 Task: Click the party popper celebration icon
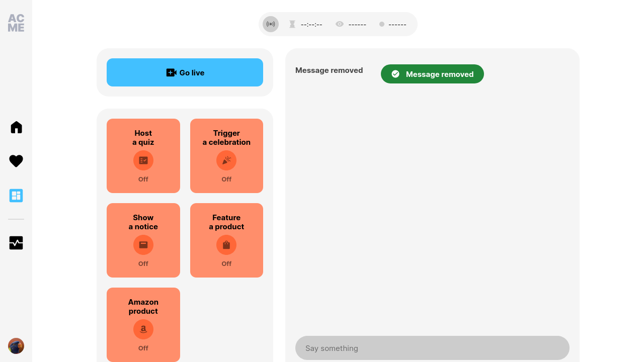tap(226, 160)
